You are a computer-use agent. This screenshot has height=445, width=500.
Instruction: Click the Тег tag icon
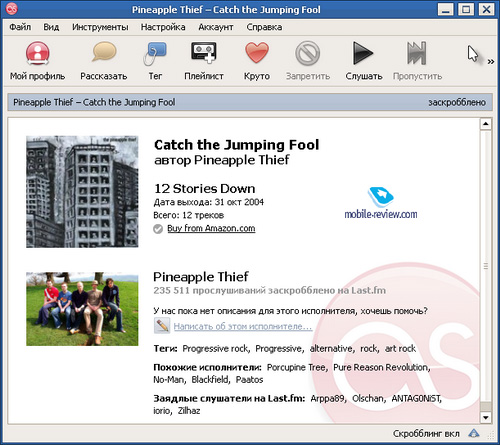tap(155, 53)
